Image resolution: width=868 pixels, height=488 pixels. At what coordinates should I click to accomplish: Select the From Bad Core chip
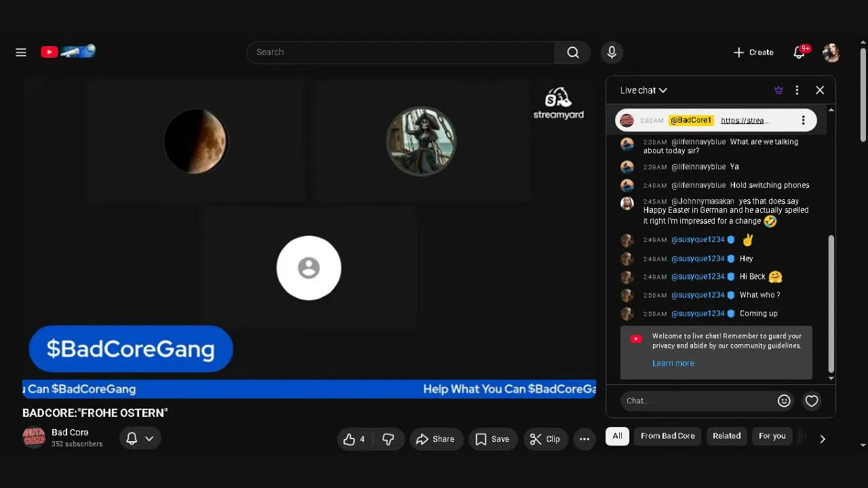668,436
